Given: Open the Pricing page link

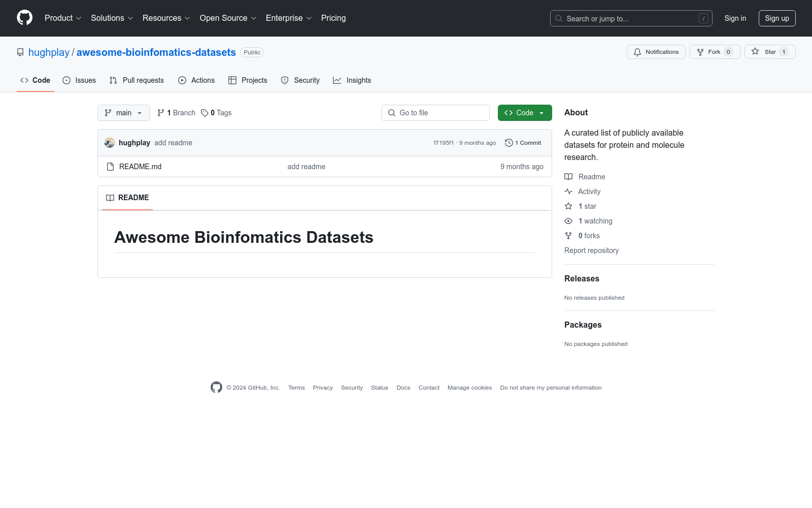Looking at the screenshot, I should [333, 18].
